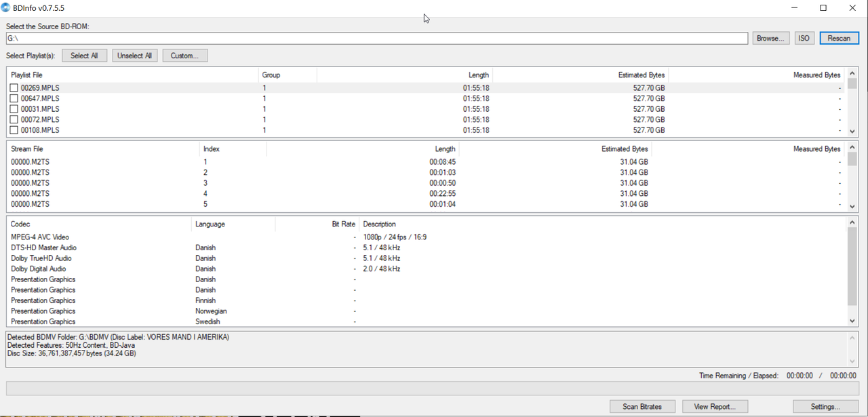This screenshot has width=868, height=417.
Task: Open View Report...
Action: tap(715, 406)
